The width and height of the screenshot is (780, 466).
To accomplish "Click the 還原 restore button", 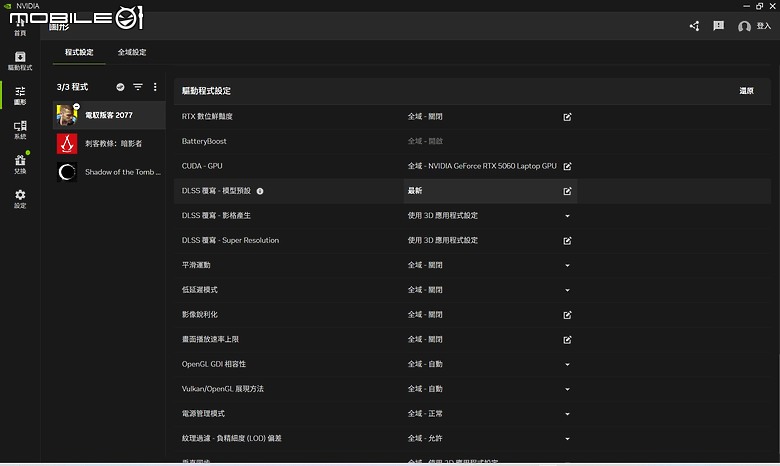I will (746, 91).
